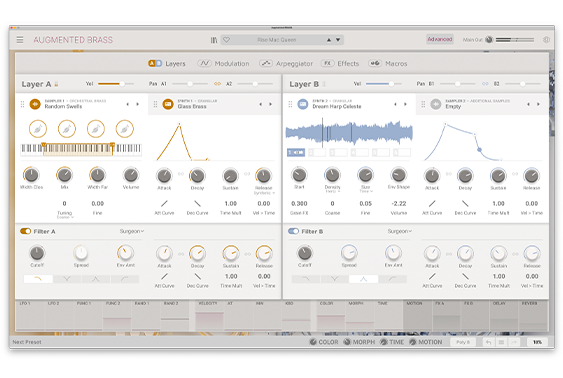The width and height of the screenshot is (563, 378).
Task: Click grain slot 1 under Dream Harp waveform
Action: (296, 153)
